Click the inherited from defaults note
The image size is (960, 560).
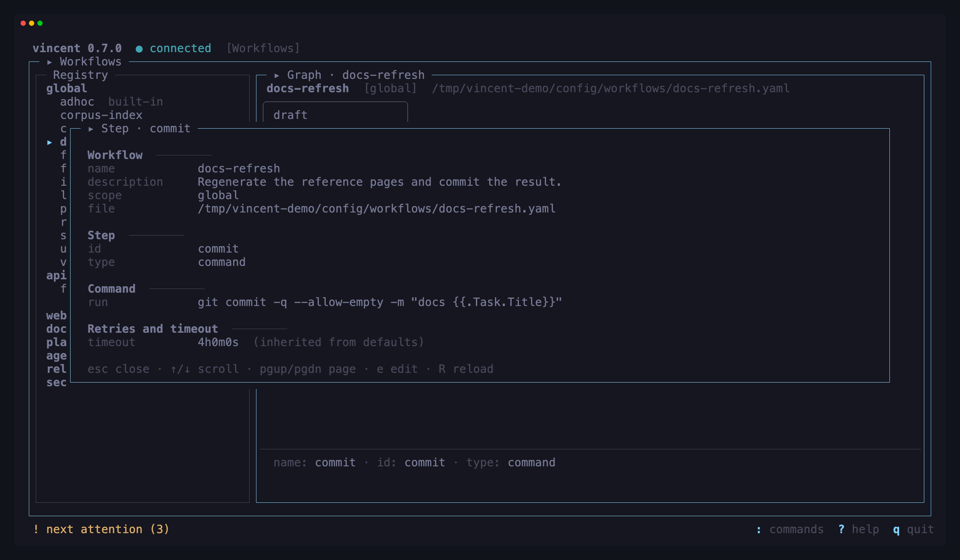pos(339,342)
